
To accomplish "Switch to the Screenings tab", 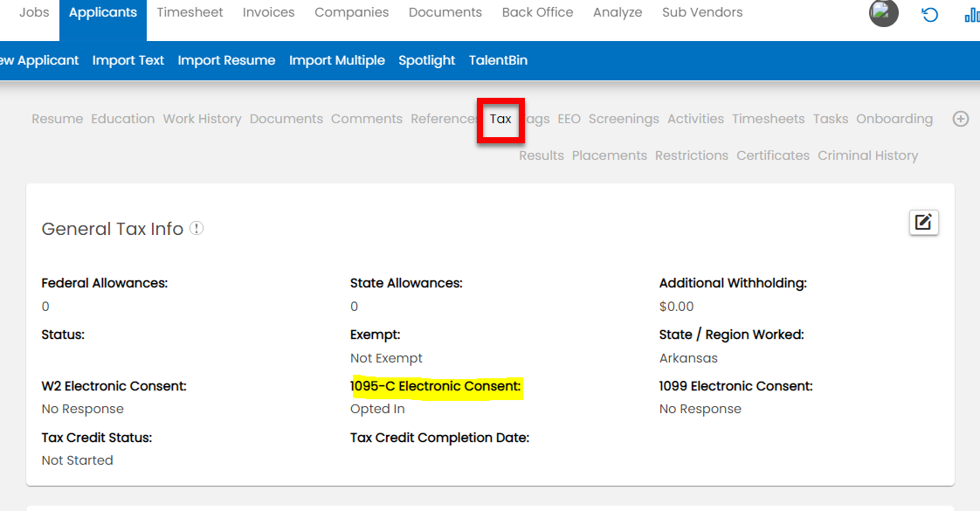I will point(624,119).
